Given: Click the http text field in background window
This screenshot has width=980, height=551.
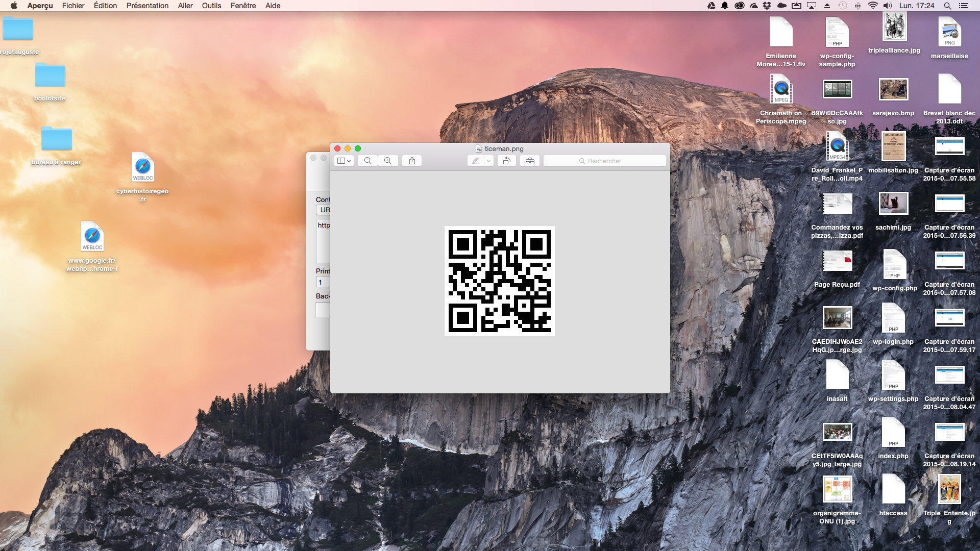Looking at the screenshot, I should (324, 241).
